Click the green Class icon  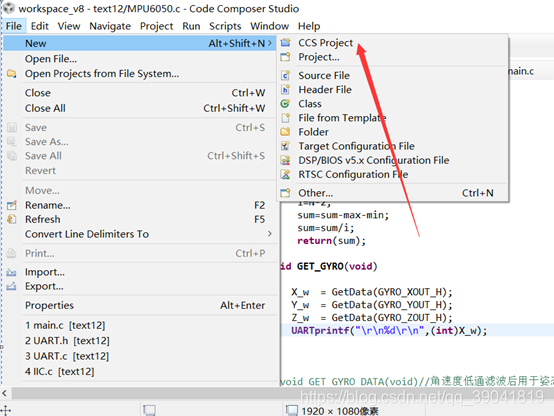click(x=285, y=104)
